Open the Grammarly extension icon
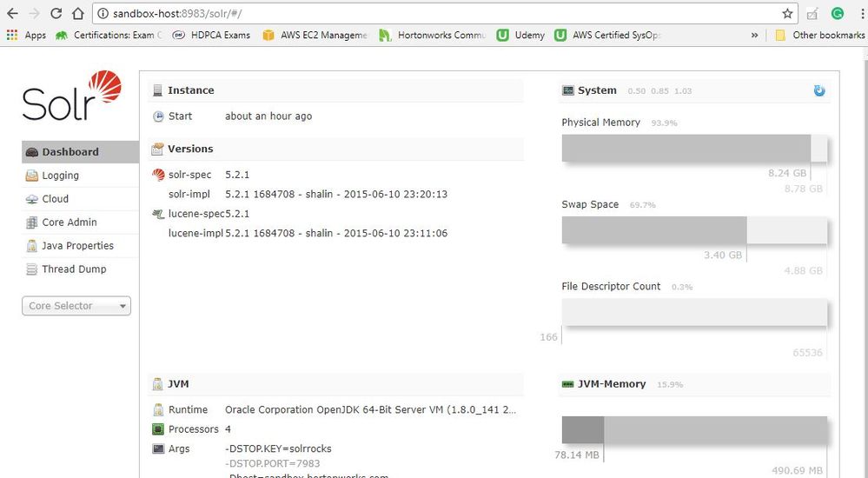Screen dimensions: 868x478 point(838,13)
